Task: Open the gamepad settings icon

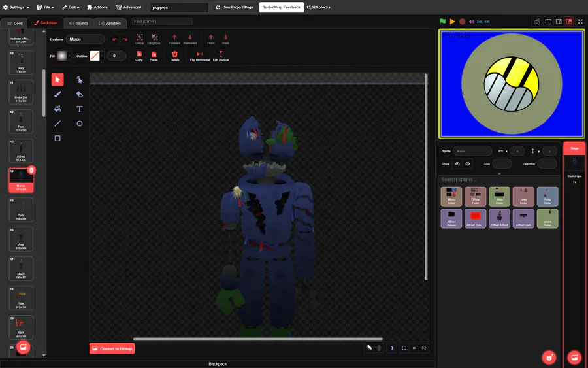Action: click(537, 22)
